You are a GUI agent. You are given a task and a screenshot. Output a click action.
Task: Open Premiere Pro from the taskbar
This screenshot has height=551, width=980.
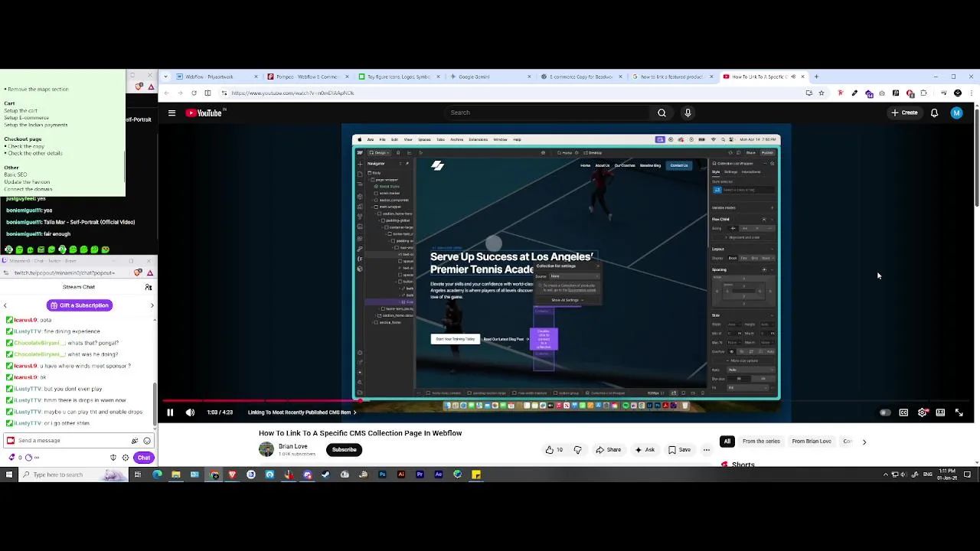coord(420,474)
